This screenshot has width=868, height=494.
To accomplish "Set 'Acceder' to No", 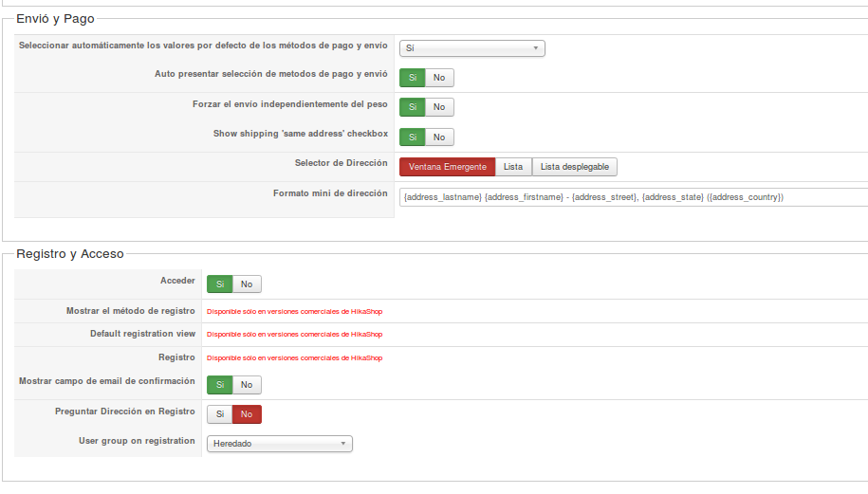I will [x=247, y=284].
